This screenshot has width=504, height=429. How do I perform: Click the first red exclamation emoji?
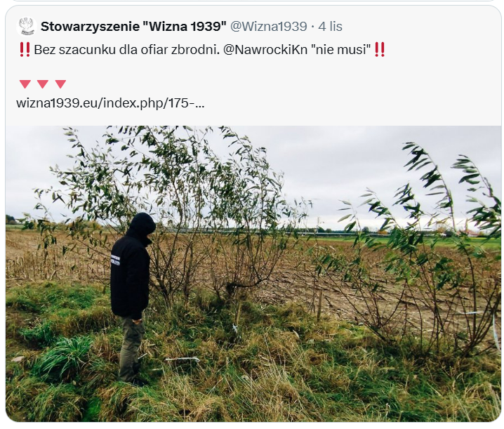click(25, 50)
